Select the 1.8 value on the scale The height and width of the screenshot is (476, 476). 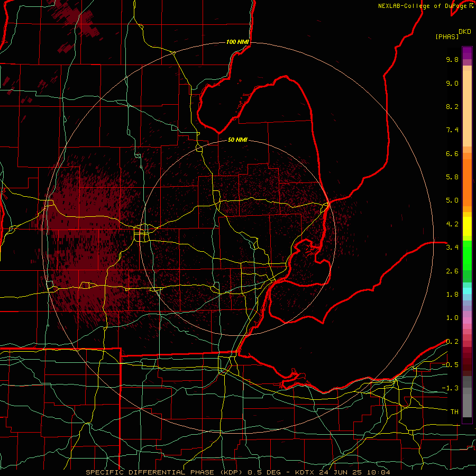pyautogui.click(x=452, y=295)
